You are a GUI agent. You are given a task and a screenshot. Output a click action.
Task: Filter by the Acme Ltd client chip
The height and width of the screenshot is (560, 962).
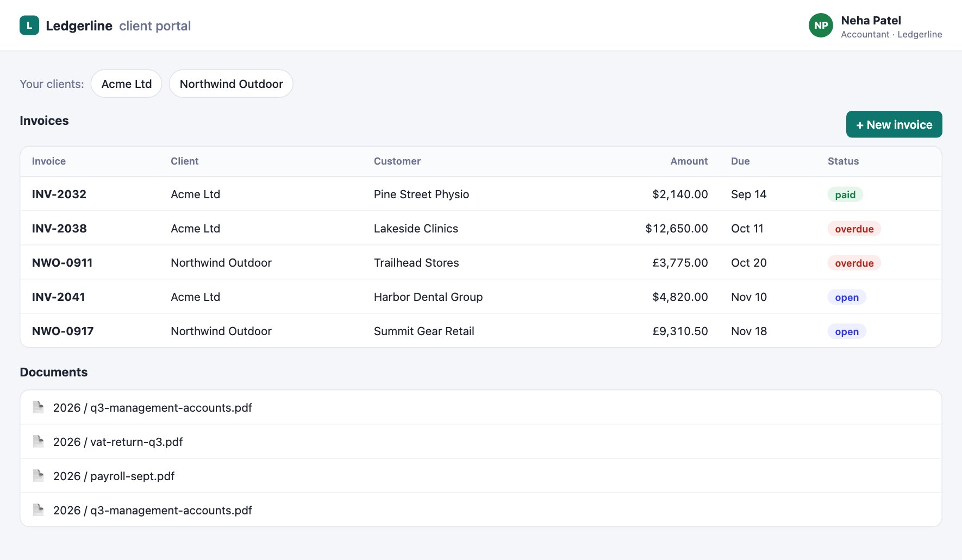pyautogui.click(x=126, y=84)
